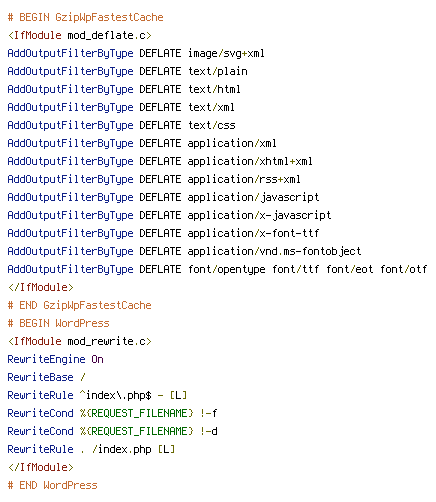436x502 pixels.
Task: Click the '# BEGIN WordPress' comment line
Action: (59, 323)
